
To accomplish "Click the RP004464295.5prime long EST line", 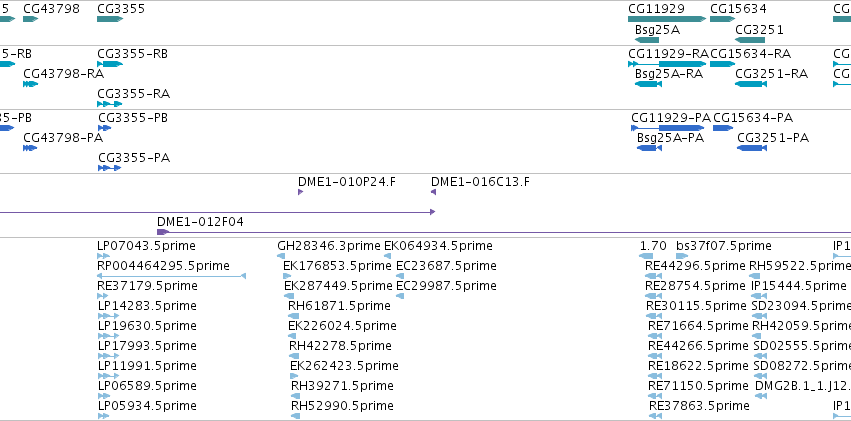I will 172,276.
